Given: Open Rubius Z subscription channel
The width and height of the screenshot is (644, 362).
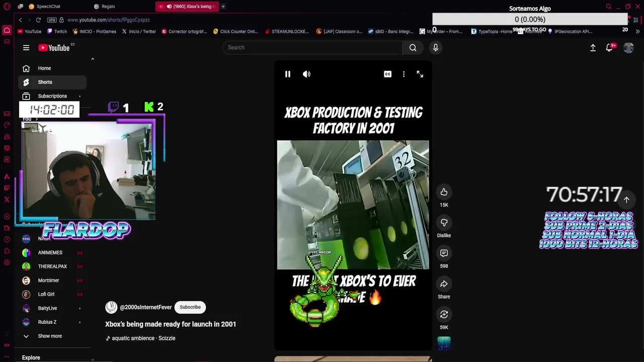Looking at the screenshot, I should pyautogui.click(x=52, y=322).
